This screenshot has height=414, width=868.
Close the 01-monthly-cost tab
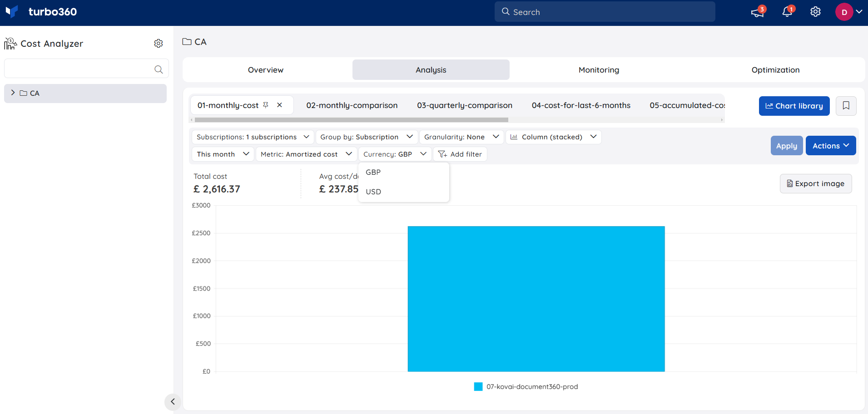pyautogui.click(x=279, y=105)
